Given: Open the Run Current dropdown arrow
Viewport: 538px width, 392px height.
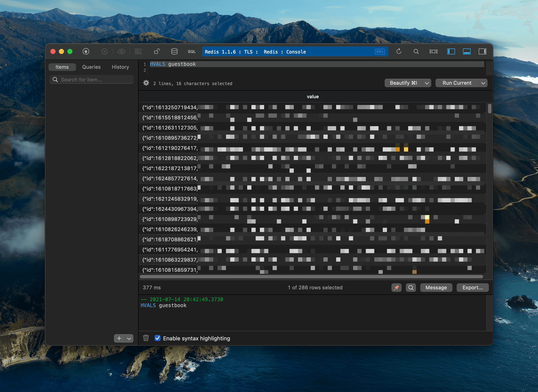Looking at the screenshot, I should [483, 83].
